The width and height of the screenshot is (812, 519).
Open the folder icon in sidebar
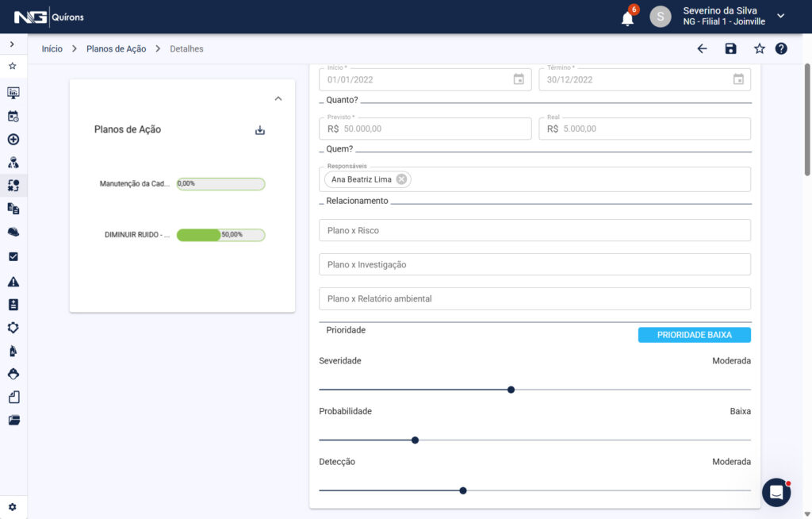(x=13, y=420)
